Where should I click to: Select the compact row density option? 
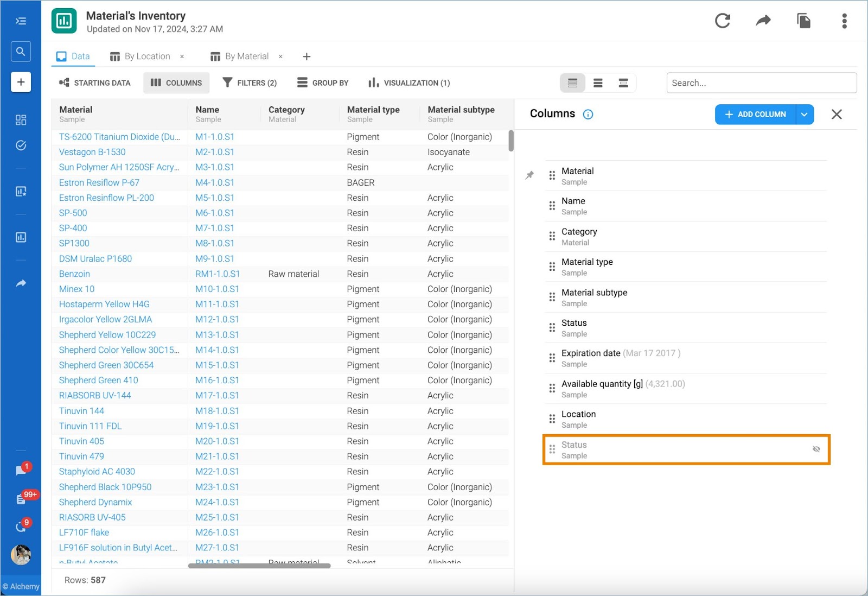point(572,83)
